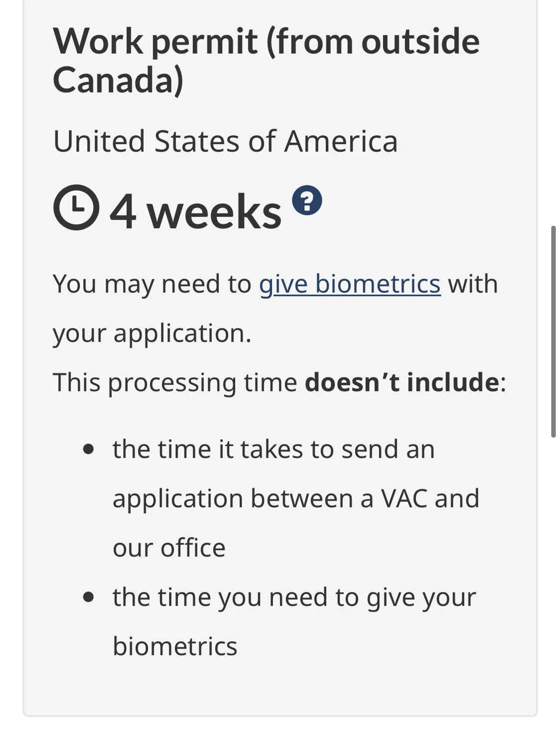Click the word 'Canada)' in heading

[118, 80]
